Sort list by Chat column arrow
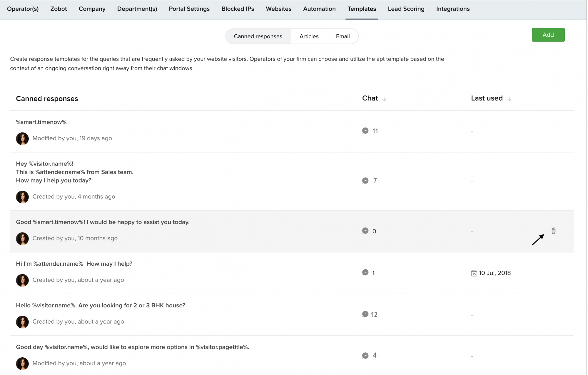588x375 pixels. (x=384, y=99)
